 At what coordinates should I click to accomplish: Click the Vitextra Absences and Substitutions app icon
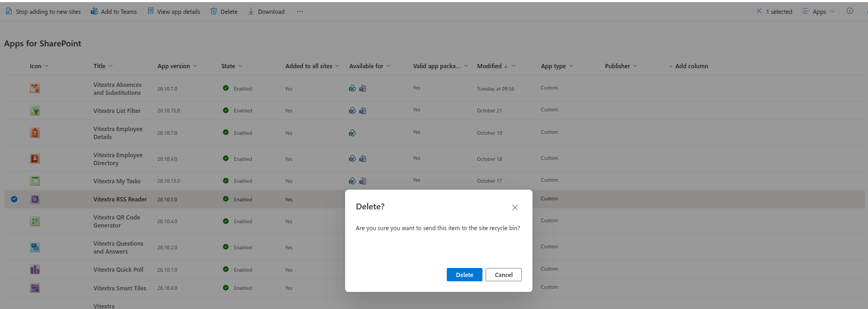coord(35,88)
